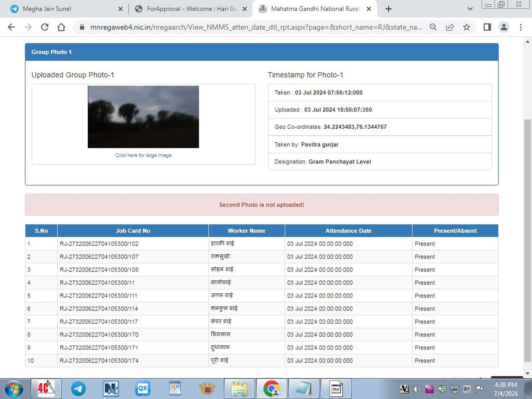
Task: Open the Chrome profile avatar
Action: [x=504, y=27]
